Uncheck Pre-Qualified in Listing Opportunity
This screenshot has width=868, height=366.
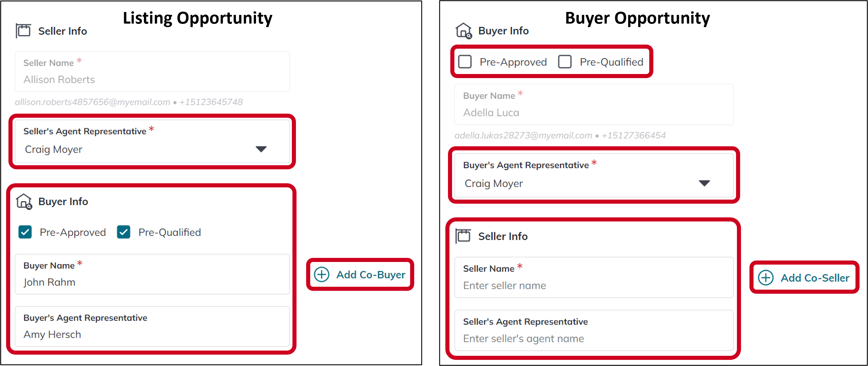pos(123,232)
